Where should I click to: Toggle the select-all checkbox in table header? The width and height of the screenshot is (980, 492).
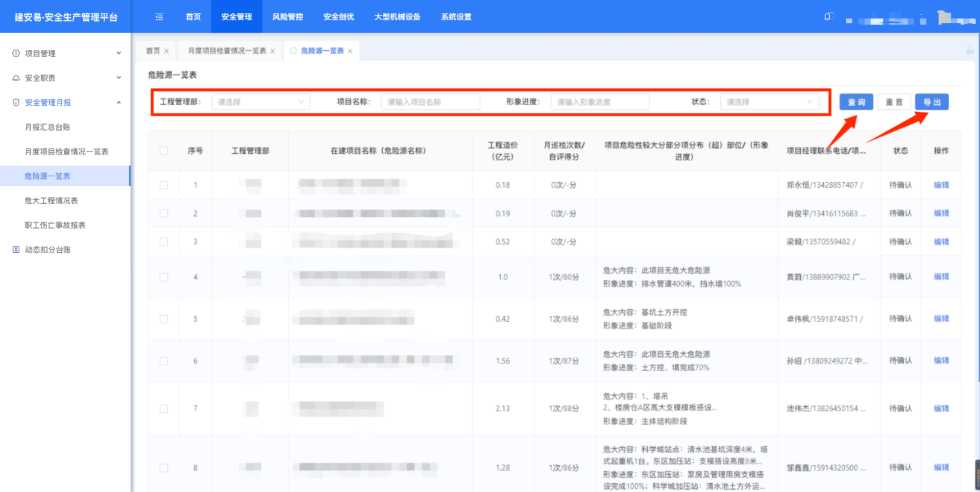coord(164,151)
